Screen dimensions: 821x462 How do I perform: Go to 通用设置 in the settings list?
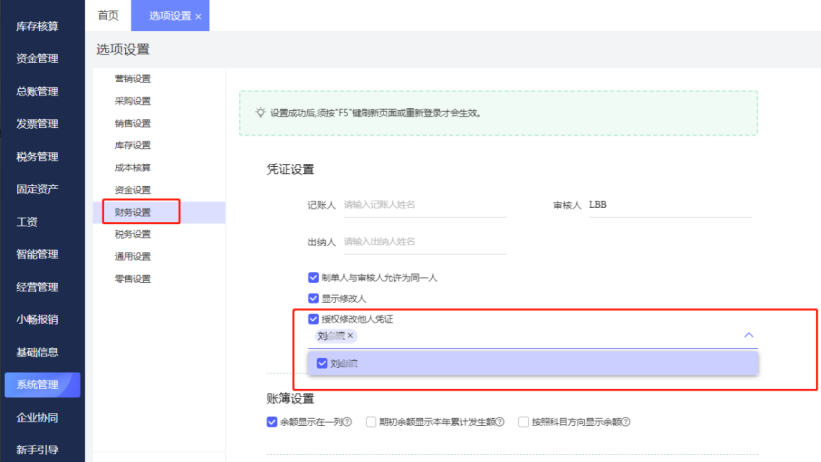pyautogui.click(x=133, y=256)
